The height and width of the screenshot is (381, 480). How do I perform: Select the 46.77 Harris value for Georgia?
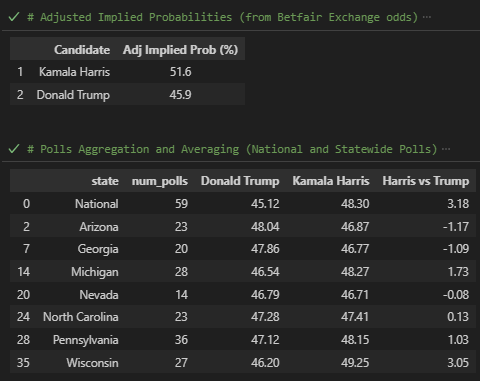point(355,249)
